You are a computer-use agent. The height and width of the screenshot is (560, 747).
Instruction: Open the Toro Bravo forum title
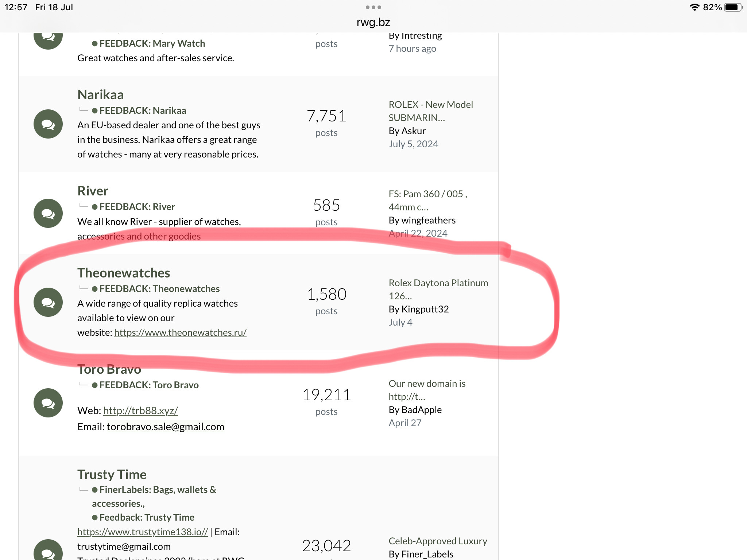tap(109, 369)
